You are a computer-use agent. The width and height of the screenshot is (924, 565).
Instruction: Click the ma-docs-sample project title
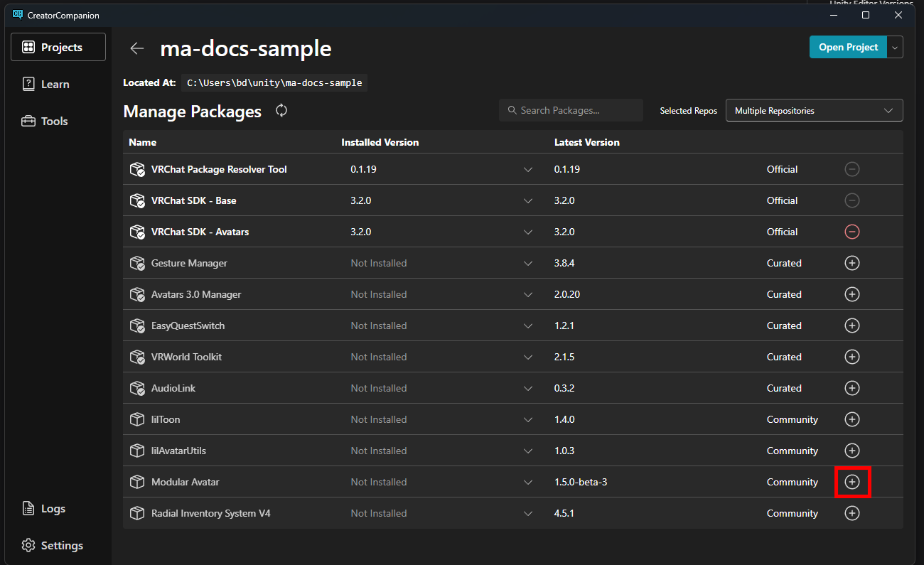click(246, 48)
